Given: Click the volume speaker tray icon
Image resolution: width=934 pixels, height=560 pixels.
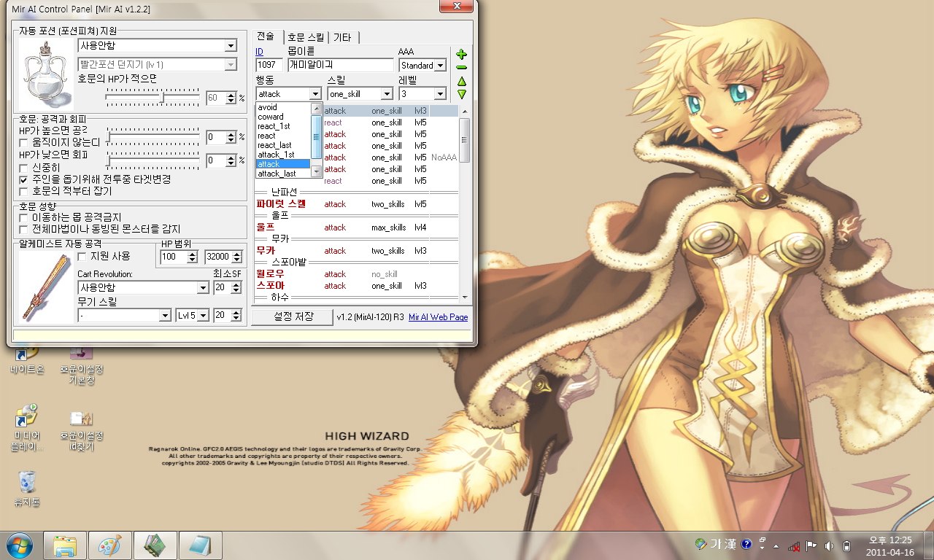Looking at the screenshot, I should tap(829, 545).
